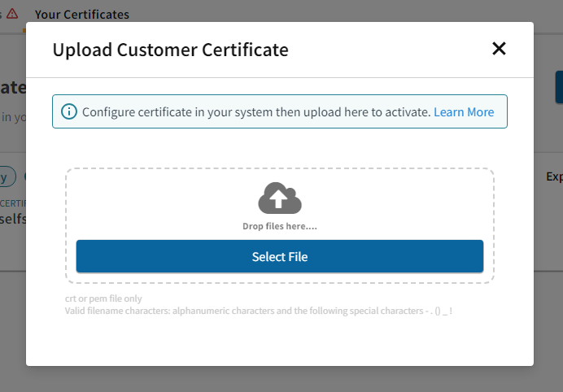Click the red warning triangle icon
This screenshot has height=392, width=563.
(x=12, y=13)
